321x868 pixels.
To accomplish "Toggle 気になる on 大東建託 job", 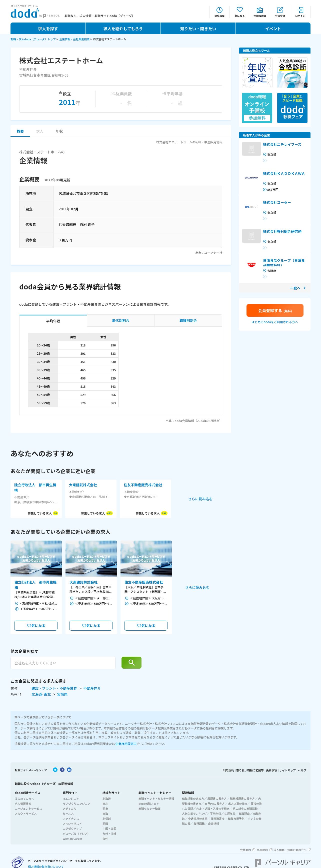I will [90, 625].
